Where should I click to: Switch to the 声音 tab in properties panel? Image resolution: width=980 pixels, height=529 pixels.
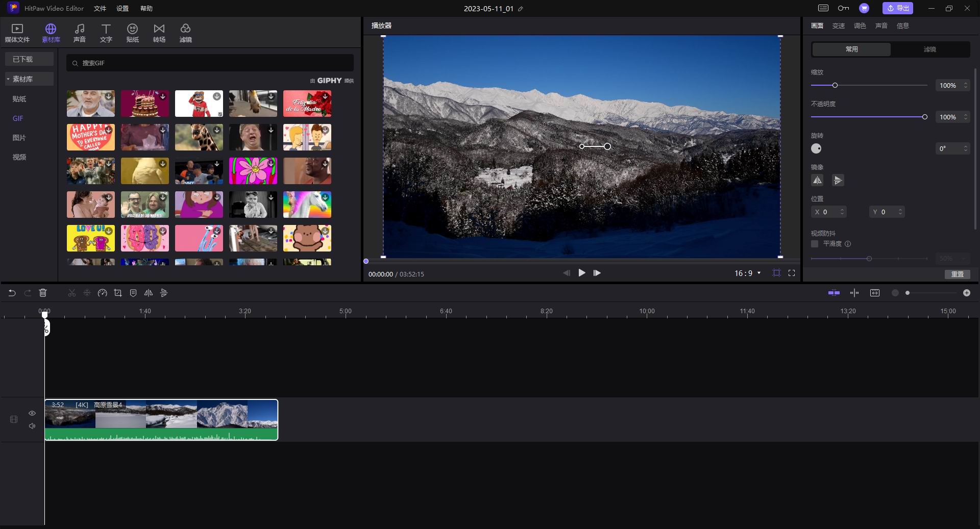(x=881, y=26)
